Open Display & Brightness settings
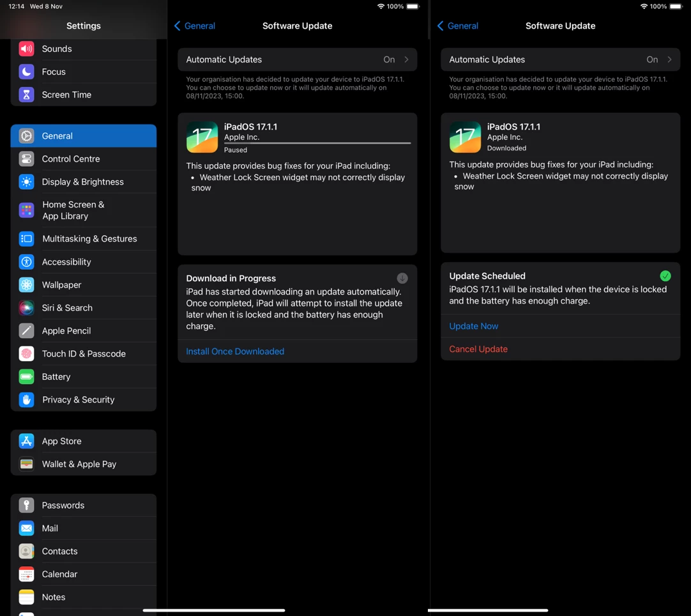This screenshot has height=616, width=691. pos(83,181)
